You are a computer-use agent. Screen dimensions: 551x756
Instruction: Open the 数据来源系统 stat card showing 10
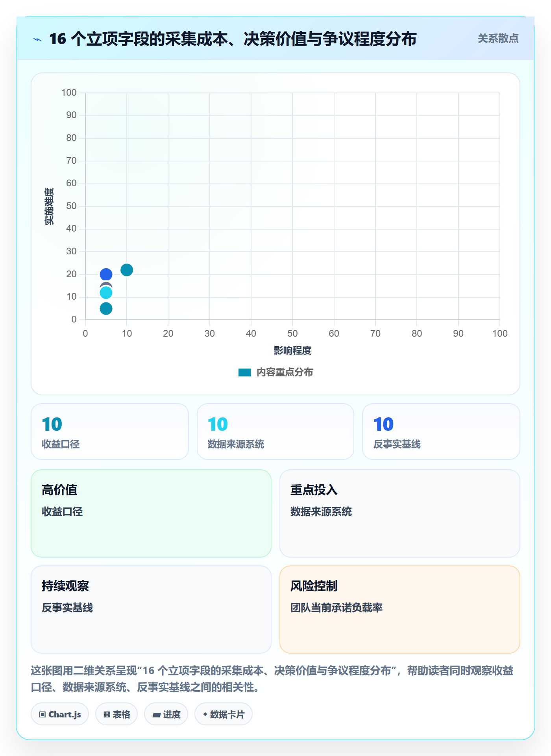pyautogui.click(x=275, y=432)
